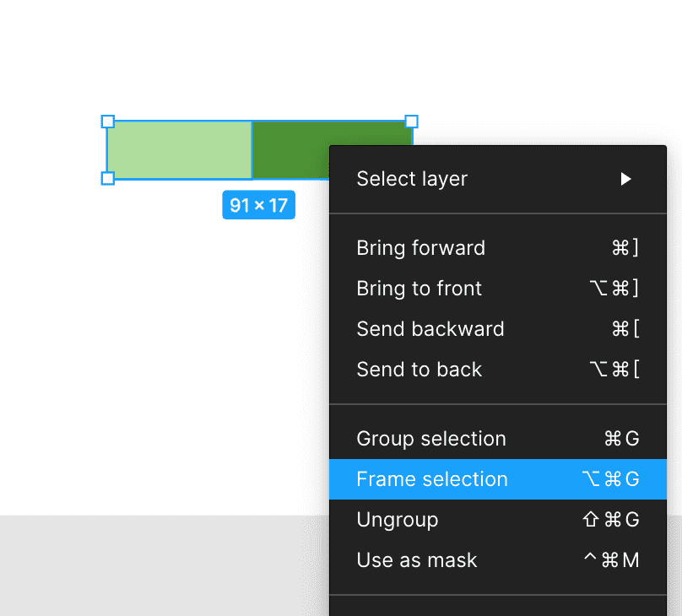The image size is (682, 616).
Task: Select Ungroup from context menu
Action: click(x=397, y=520)
